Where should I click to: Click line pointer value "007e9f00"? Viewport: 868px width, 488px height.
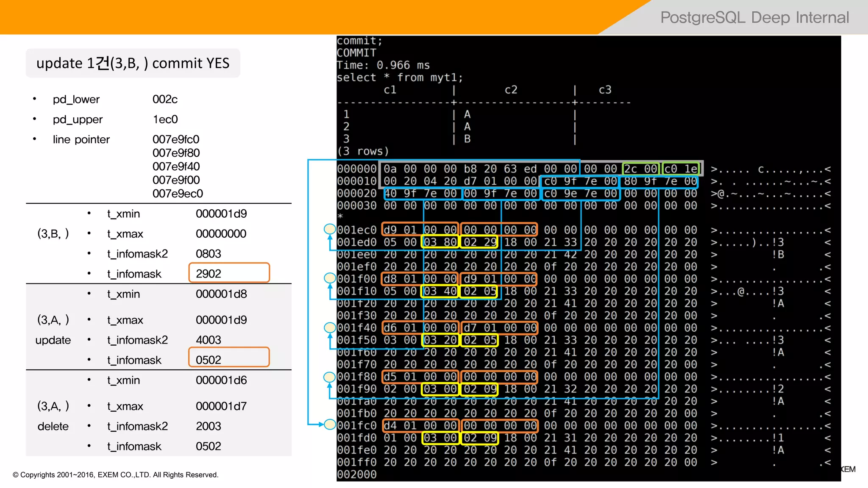point(176,180)
